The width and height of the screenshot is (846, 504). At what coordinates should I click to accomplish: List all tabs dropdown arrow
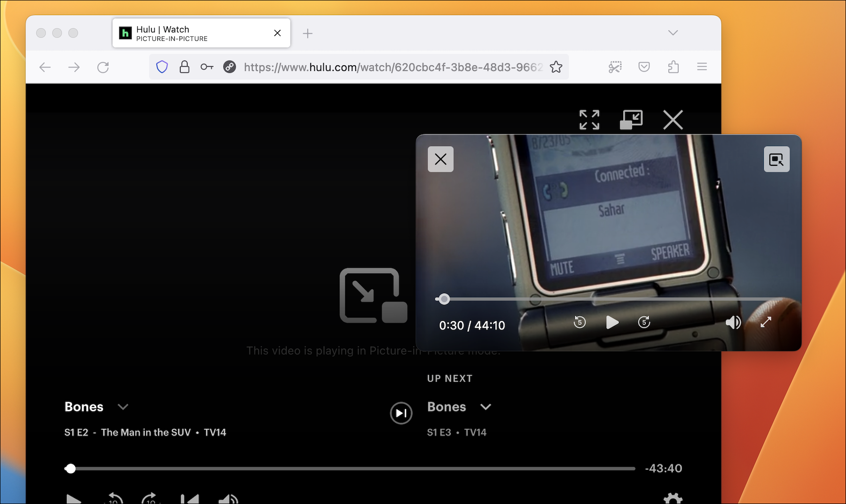(x=673, y=33)
